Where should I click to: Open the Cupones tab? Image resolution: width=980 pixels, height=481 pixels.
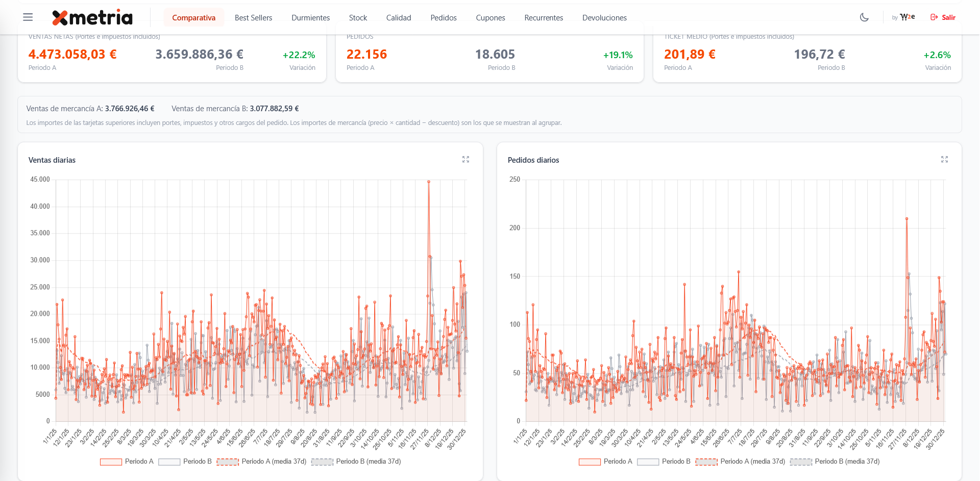coord(490,18)
